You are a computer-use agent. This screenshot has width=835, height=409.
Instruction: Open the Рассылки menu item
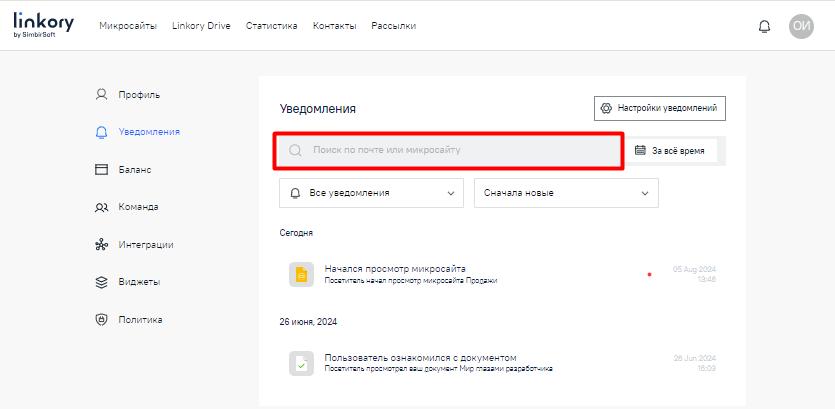tap(394, 26)
